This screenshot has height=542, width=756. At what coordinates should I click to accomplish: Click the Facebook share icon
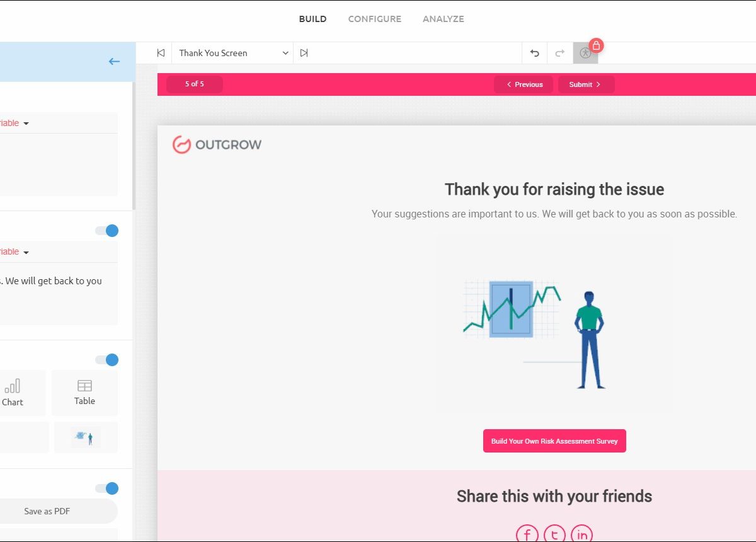[527, 534]
